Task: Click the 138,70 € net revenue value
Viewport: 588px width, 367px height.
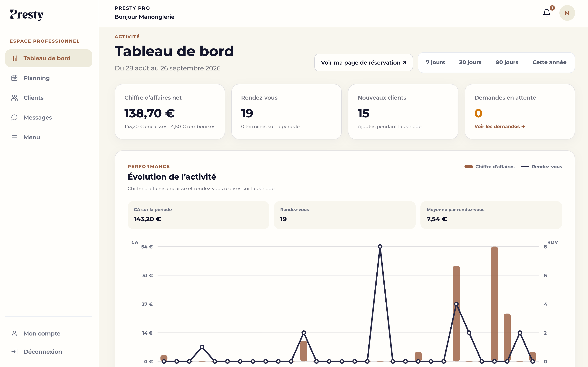Action: click(x=149, y=113)
